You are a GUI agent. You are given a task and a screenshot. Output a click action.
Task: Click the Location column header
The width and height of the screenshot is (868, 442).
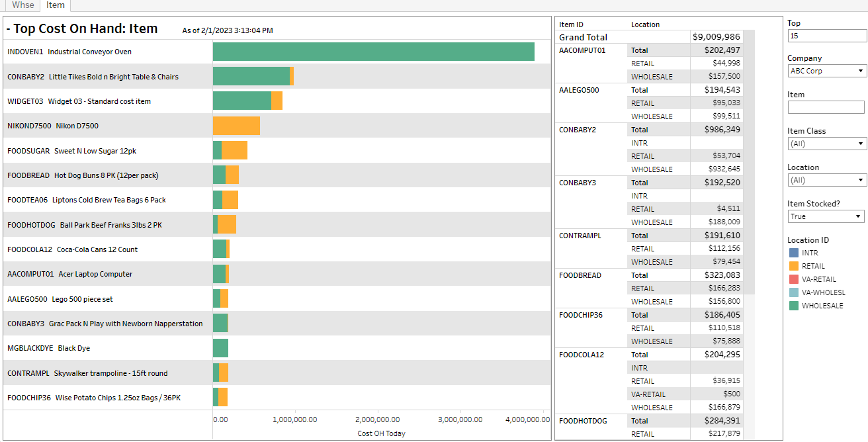point(645,24)
